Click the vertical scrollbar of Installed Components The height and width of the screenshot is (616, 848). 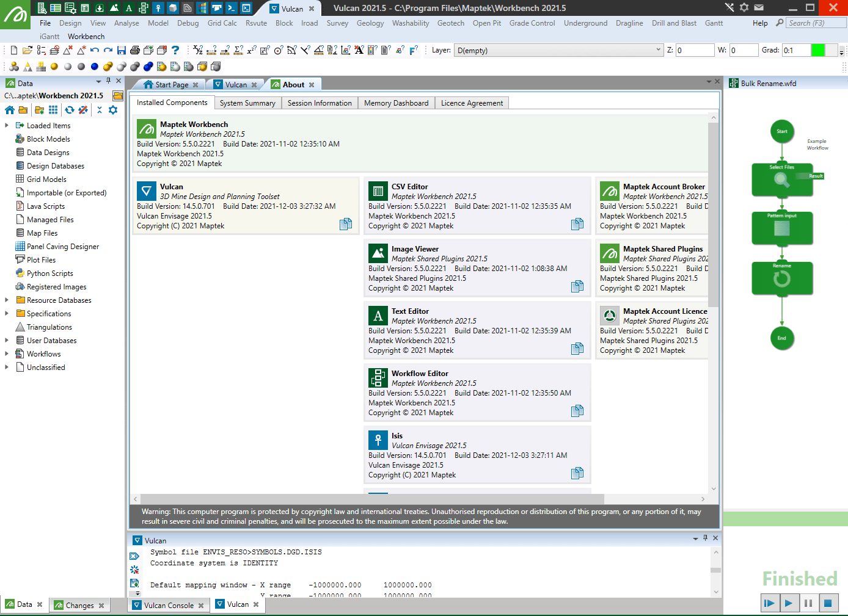pos(713,214)
